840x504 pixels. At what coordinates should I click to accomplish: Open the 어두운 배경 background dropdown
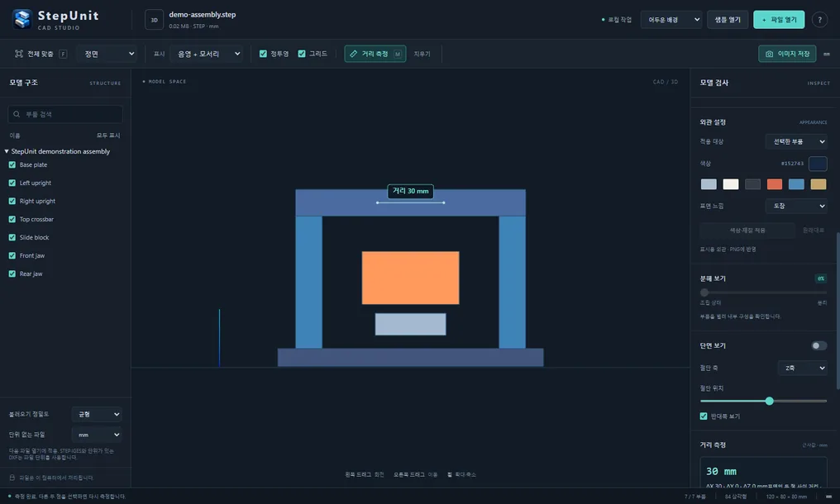click(x=671, y=20)
